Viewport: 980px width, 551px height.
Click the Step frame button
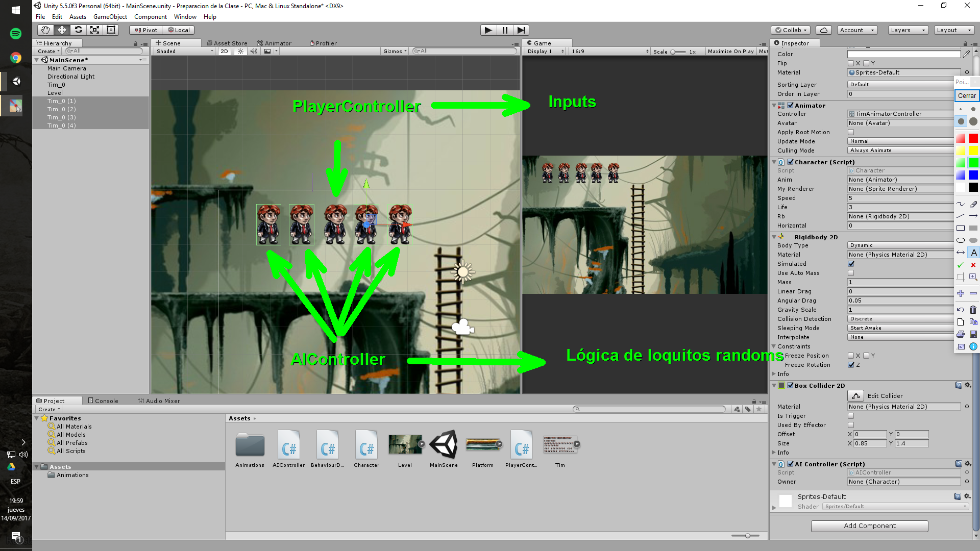(521, 30)
